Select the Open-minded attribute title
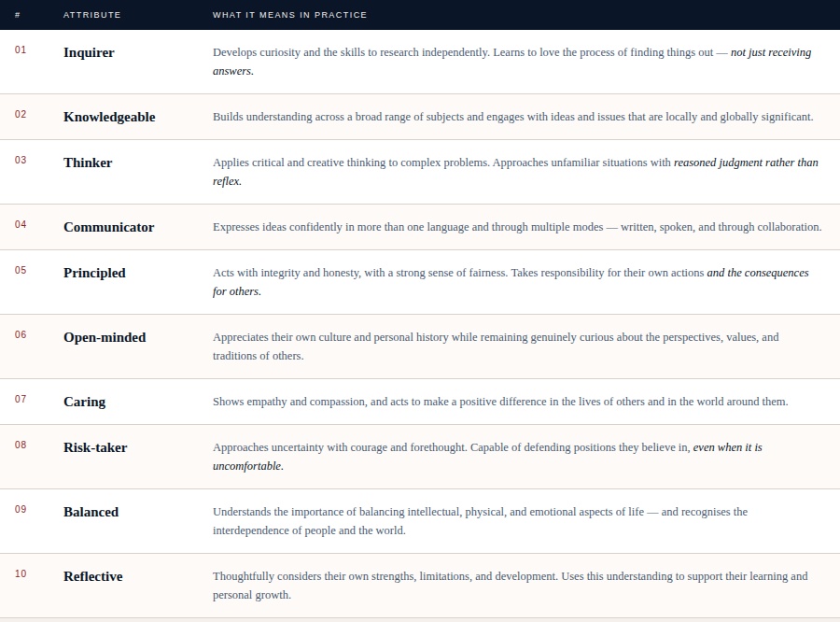 pyautogui.click(x=105, y=337)
